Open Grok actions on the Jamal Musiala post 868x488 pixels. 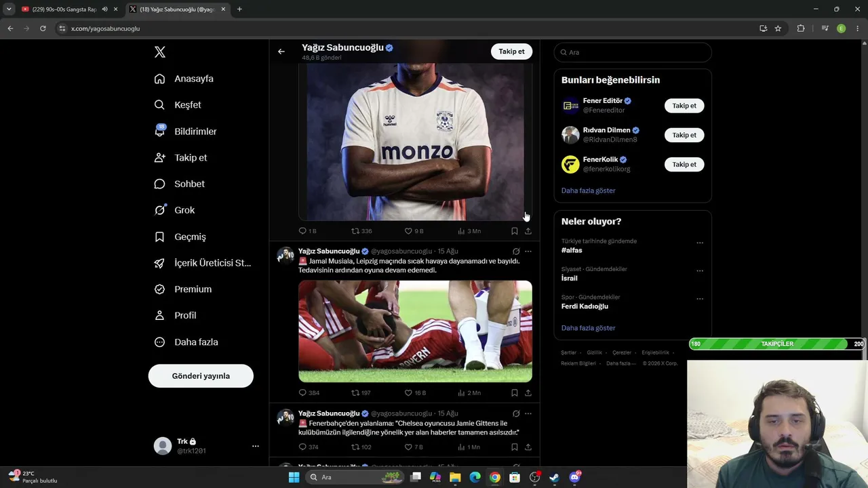[516, 251]
